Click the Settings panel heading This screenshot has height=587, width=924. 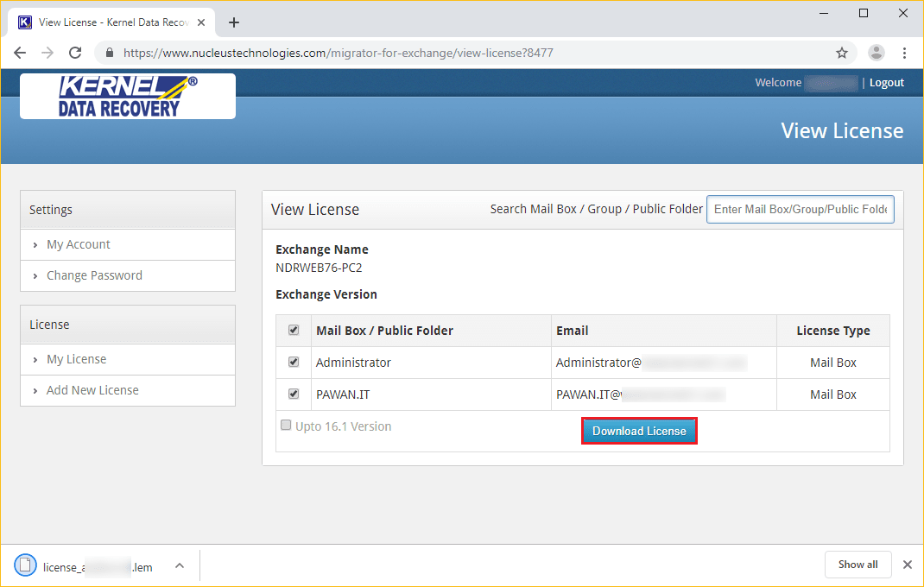point(128,210)
